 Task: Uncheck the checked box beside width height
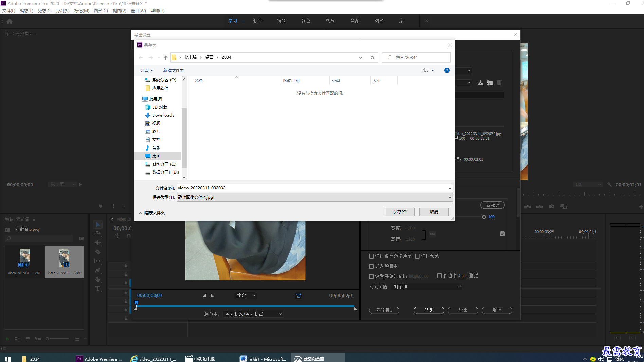coord(502,234)
